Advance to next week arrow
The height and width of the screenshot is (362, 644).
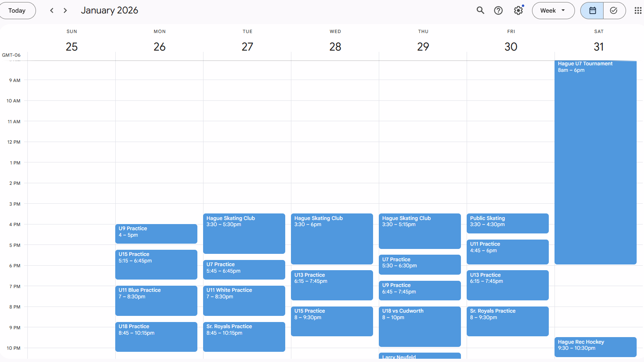pyautogui.click(x=65, y=11)
